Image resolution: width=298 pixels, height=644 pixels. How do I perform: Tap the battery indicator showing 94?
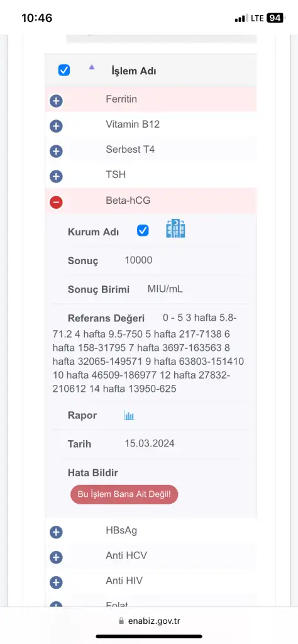275,18
